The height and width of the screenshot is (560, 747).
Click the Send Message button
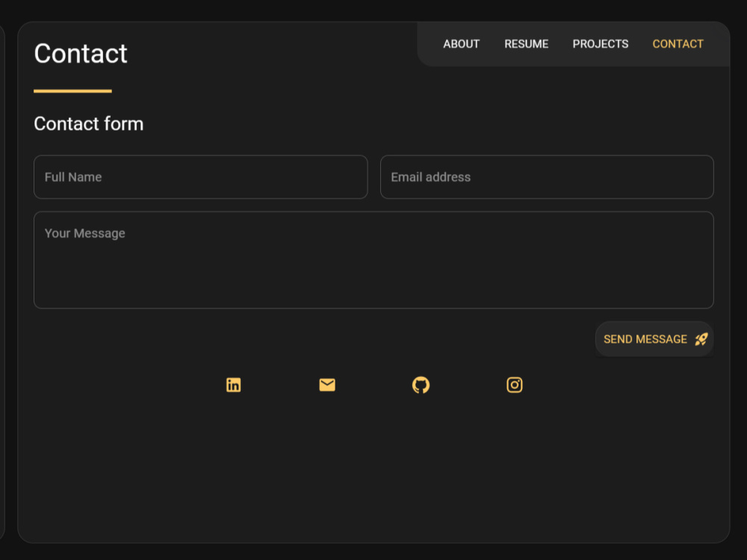coord(654,339)
